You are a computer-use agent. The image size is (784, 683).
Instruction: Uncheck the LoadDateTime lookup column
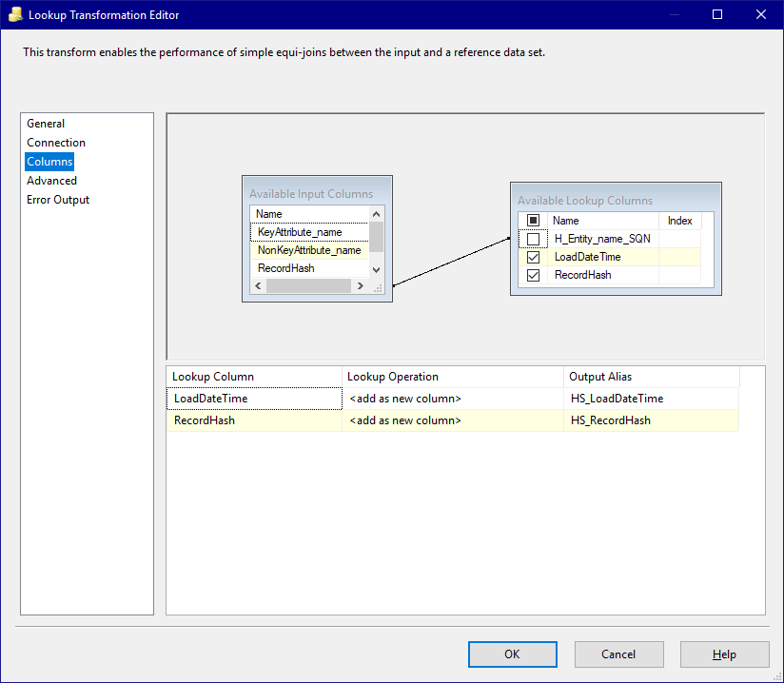pyautogui.click(x=533, y=257)
